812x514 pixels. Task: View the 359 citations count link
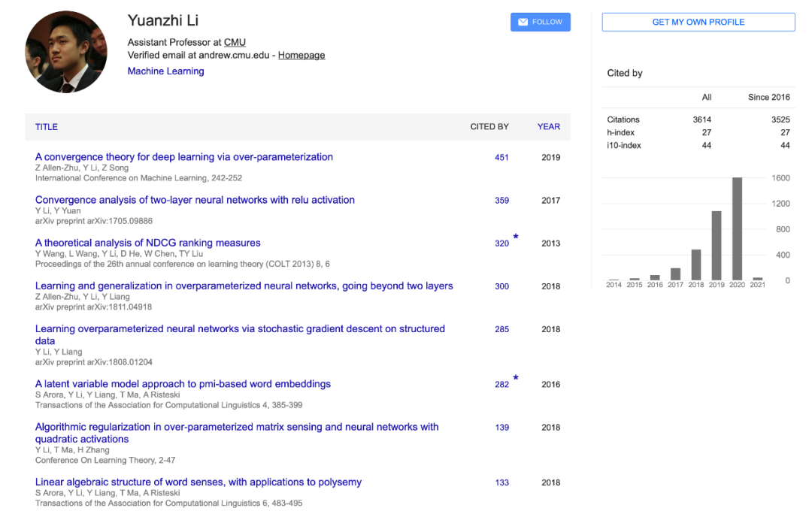tap(501, 201)
